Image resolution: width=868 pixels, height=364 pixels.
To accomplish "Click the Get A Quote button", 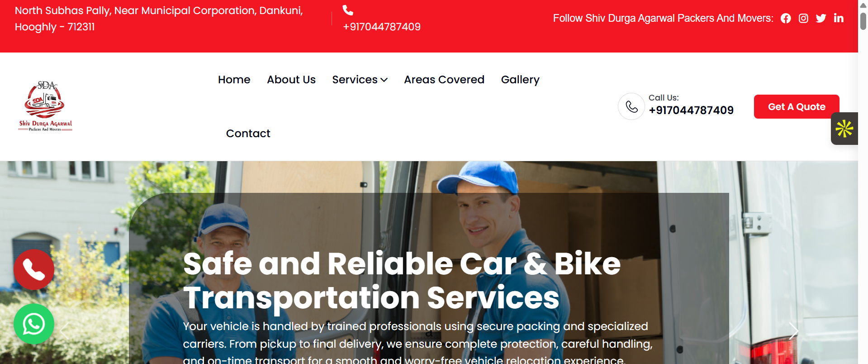I will click(796, 106).
